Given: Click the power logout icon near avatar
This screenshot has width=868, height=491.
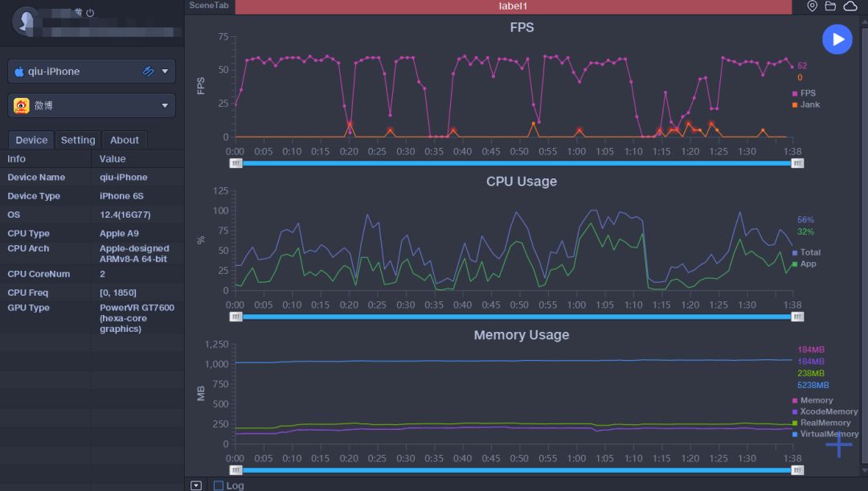Looking at the screenshot, I should pos(90,13).
